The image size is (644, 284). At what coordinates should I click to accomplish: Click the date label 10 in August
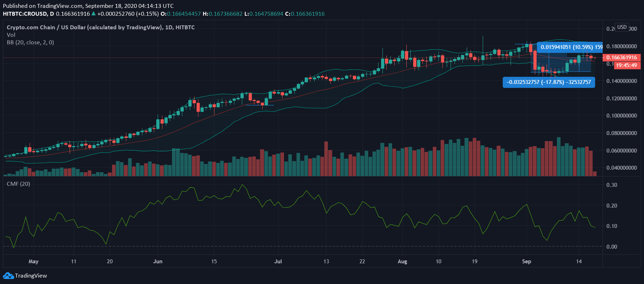(438, 261)
